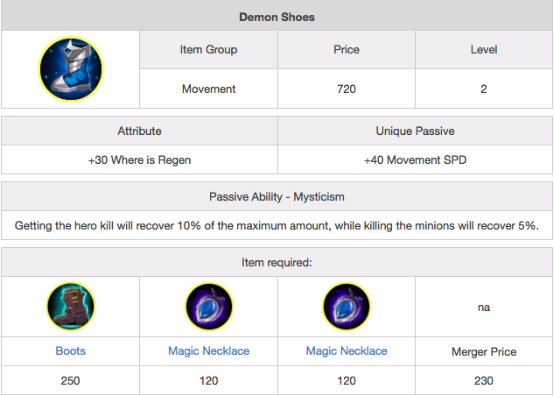Click the Demon Shoes table title
Image resolution: width=554 pixels, height=396 pixels.
pyautogui.click(x=277, y=17)
